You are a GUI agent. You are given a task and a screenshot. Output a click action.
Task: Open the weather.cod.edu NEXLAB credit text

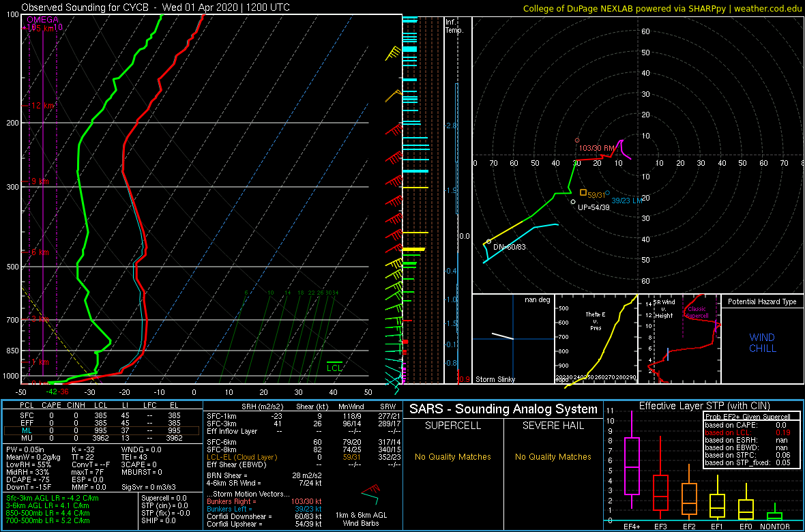click(662, 8)
